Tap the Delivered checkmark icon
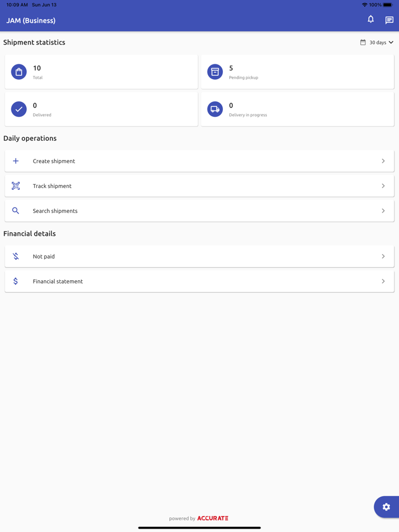Screen dimensions: 399x532 (19, 109)
